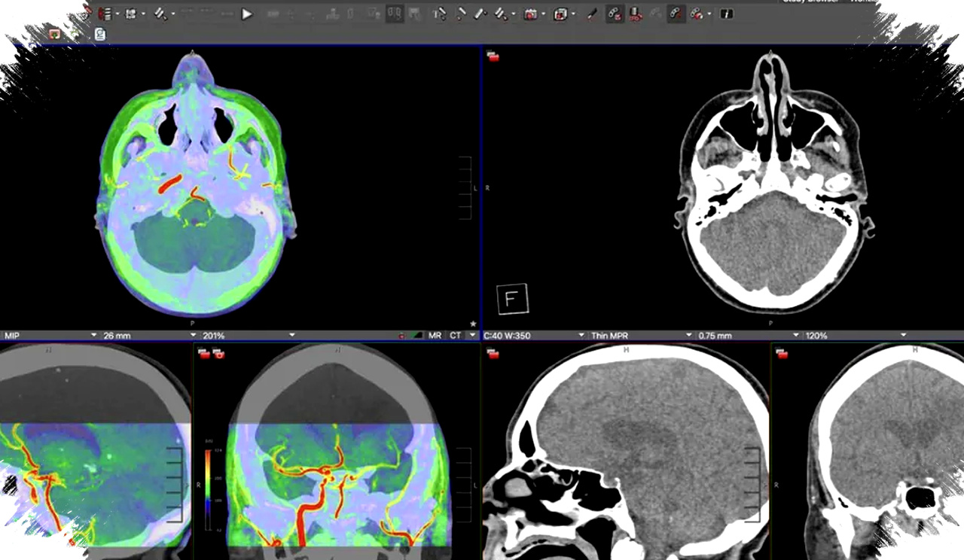Screen dimensions: 964x560
Task: Open the double-ruler tool dropdown arrow
Action: coord(514,14)
